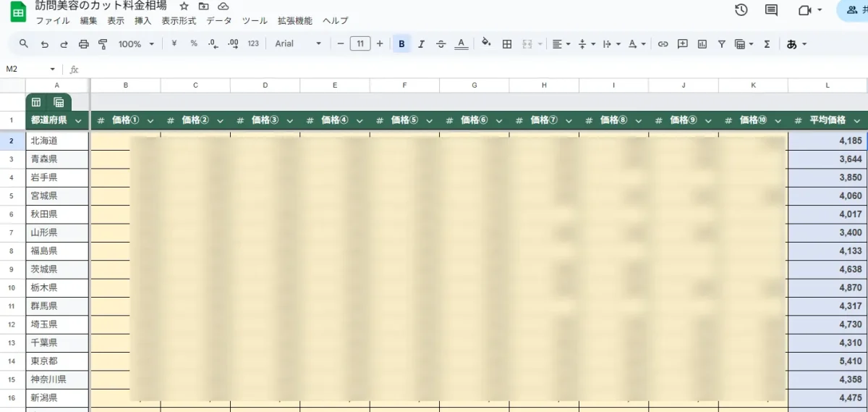Screen dimensions: 868x412
Task: Open horizontal align dropdown
Action: [561, 43]
